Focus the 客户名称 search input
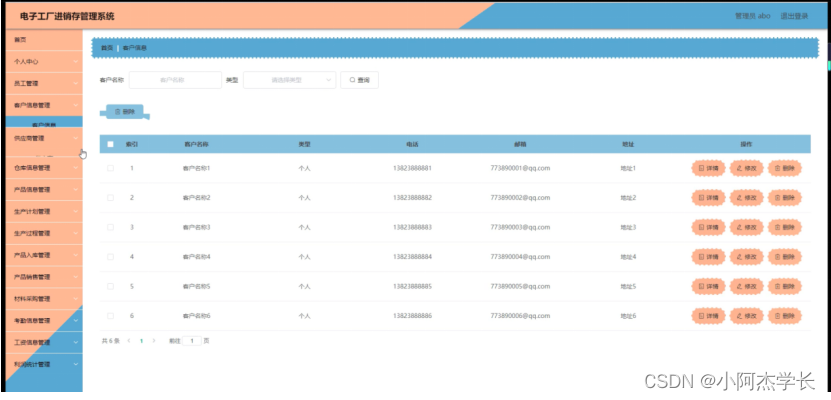The image size is (831, 400). [175, 80]
